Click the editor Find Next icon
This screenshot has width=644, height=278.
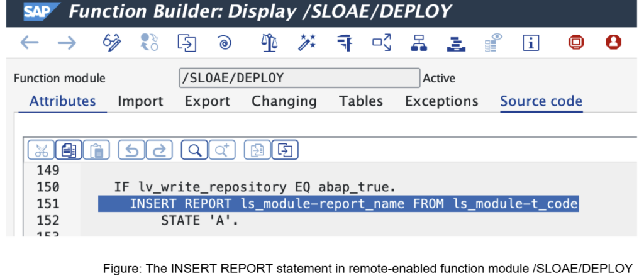222,150
